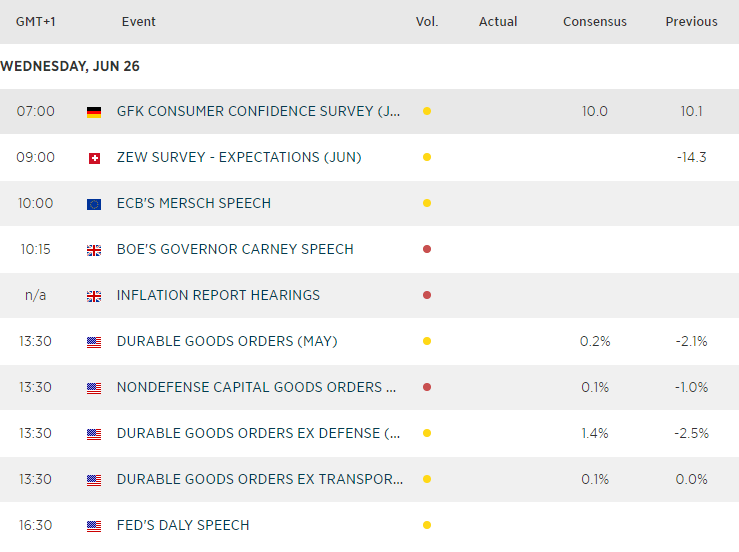The width and height of the screenshot is (739, 552).
Task: Open Durable Goods Orders Ex Defense event
Action: click(x=258, y=433)
